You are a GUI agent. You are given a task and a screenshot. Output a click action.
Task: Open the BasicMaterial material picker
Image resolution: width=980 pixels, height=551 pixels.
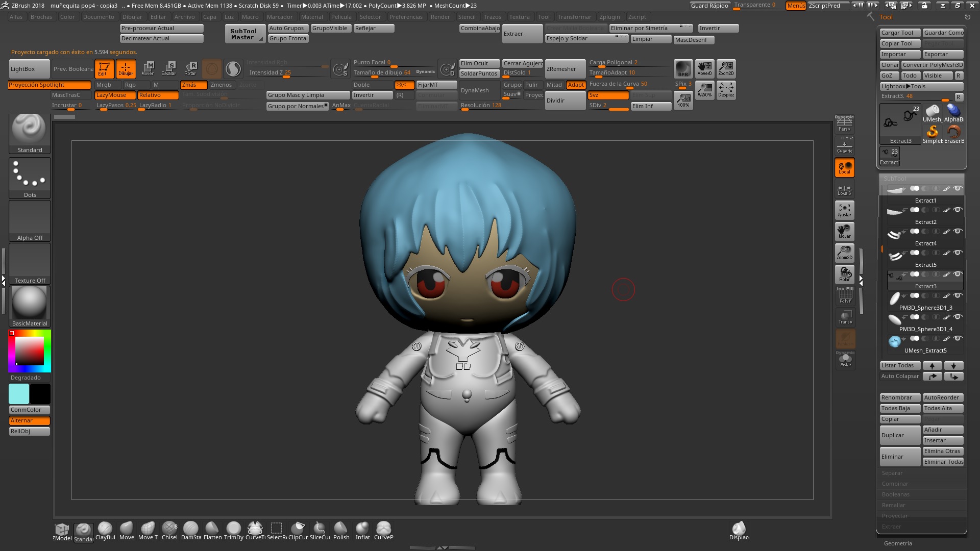[x=30, y=307]
